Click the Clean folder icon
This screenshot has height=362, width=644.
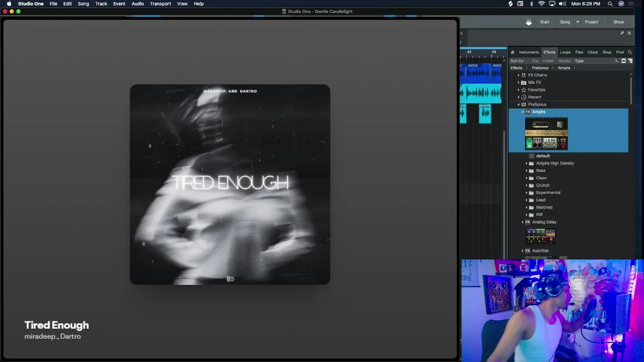pyautogui.click(x=531, y=178)
